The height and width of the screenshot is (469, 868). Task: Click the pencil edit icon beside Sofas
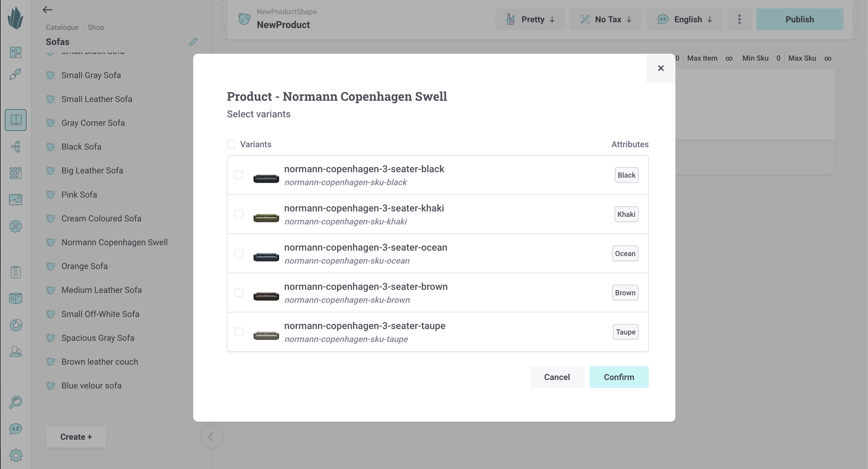click(193, 42)
